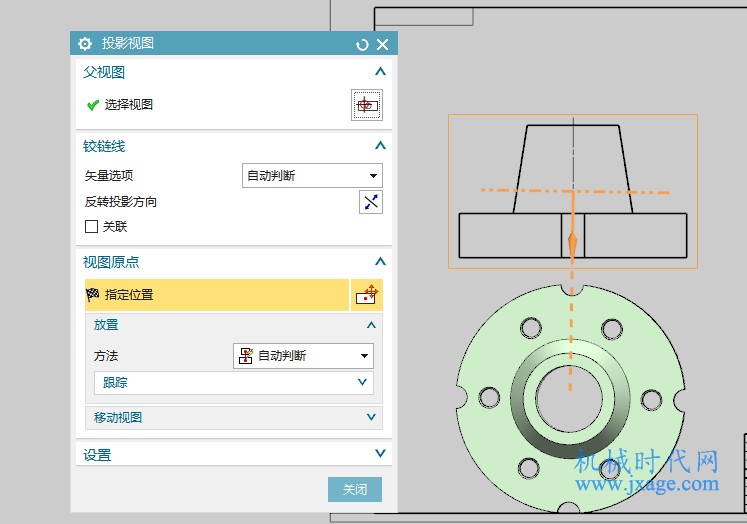Click the green shaded flange top view
Image resolution: width=747 pixels, height=524 pixels.
click(x=570, y=398)
